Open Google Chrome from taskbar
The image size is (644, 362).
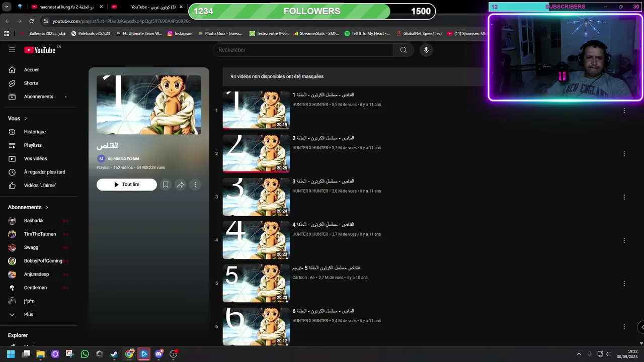coord(129,354)
